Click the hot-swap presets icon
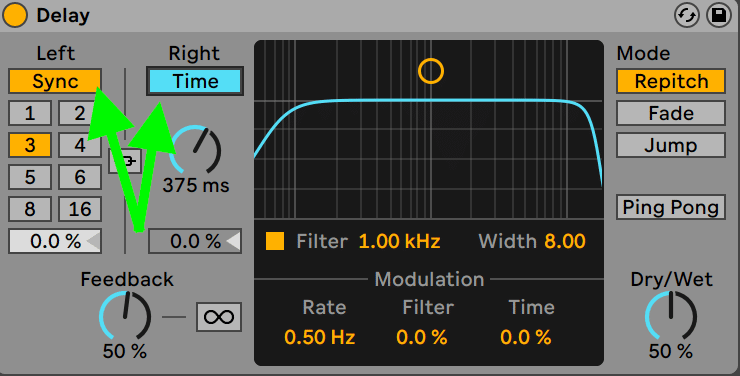Viewport: 740px width, 376px height. click(x=686, y=16)
